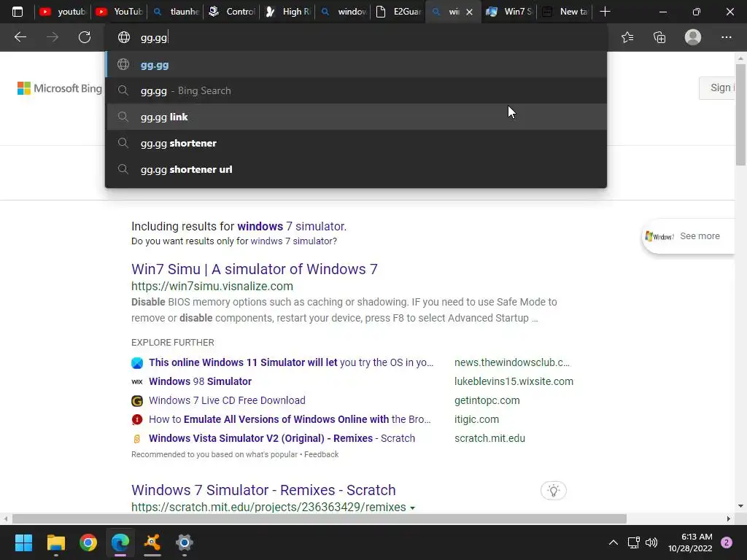
Task: Open 'Windows 7 Simulator - Remixes - Scratch'
Action: pyautogui.click(x=263, y=490)
